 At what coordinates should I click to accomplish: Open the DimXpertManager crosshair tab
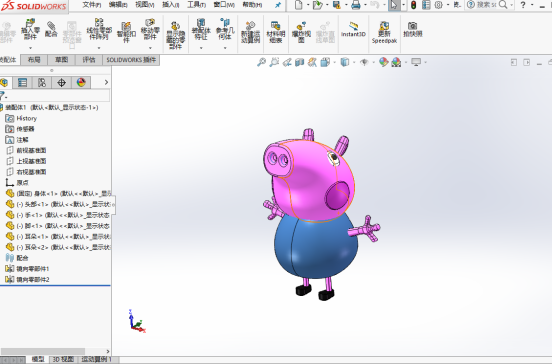click(x=61, y=82)
